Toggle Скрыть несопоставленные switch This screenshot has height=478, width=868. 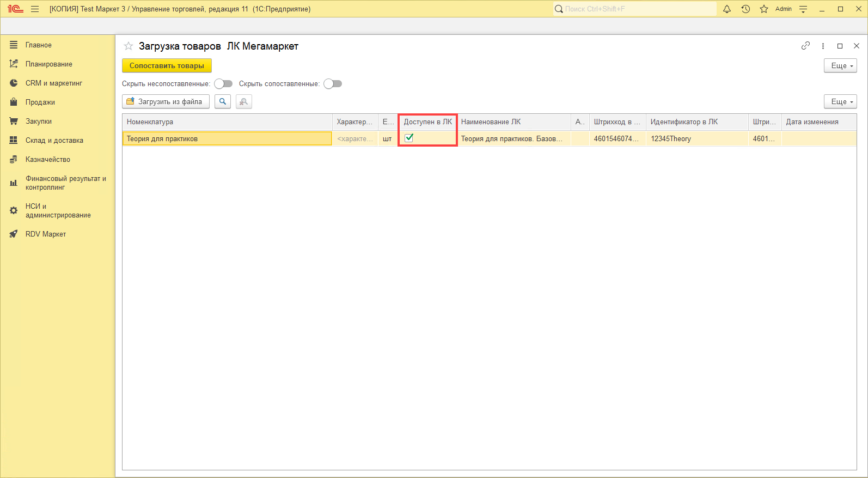(x=223, y=83)
